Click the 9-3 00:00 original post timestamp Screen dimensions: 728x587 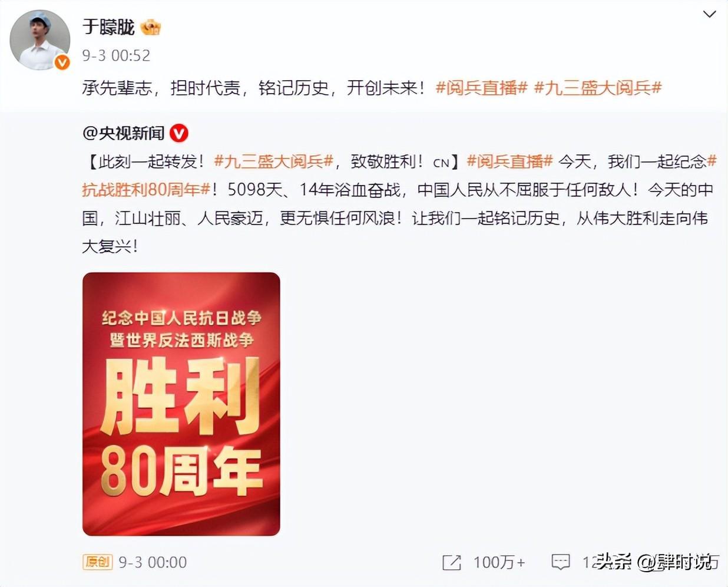click(x=153, y=562)
